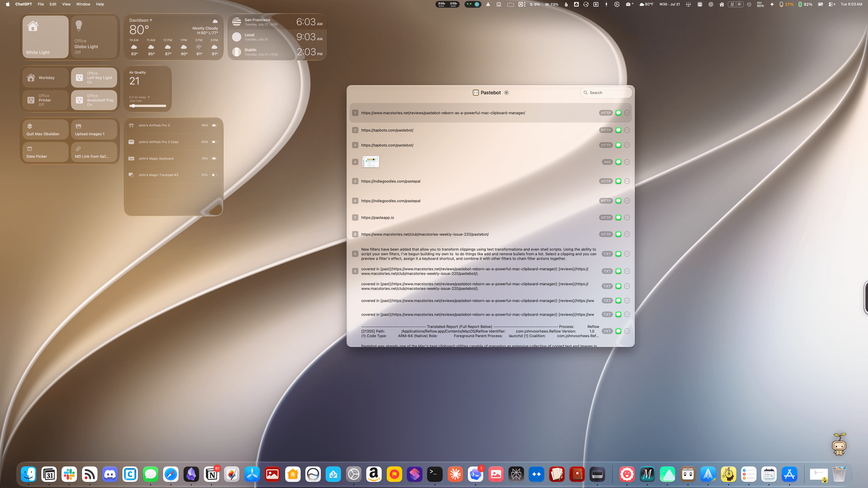868x488 pixels.
Task: Open Shortcuts app in the Dock
Action: [x=415, y=474]
